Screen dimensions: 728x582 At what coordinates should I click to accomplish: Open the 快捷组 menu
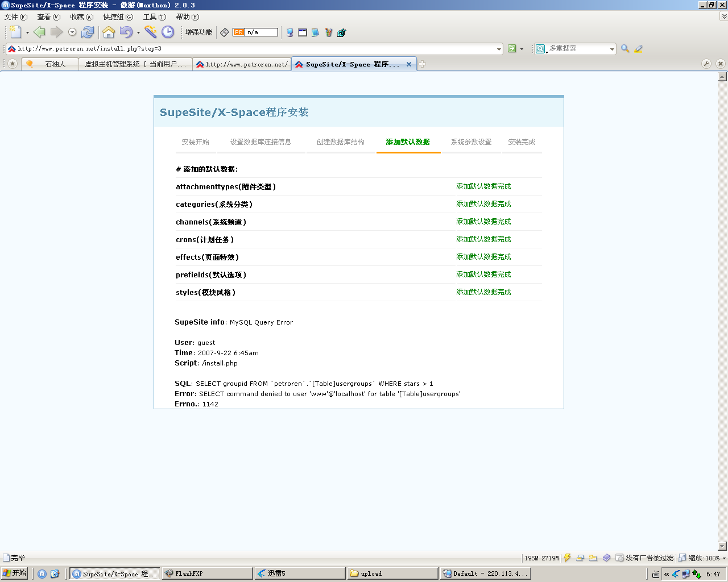118,17
